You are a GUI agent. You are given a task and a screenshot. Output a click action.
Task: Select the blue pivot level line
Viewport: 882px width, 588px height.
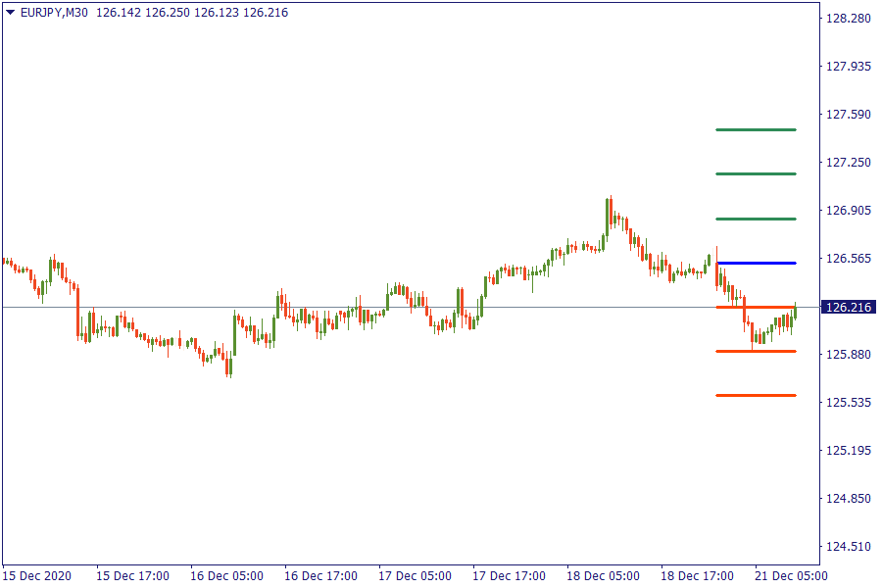pyautogui.click(x=756, y=264)
